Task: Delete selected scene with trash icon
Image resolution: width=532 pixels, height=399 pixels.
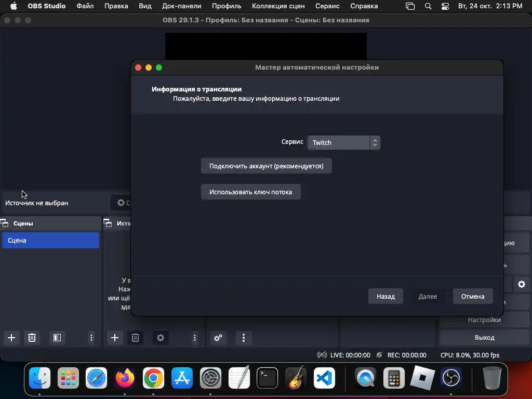Action: [x=32, y=338]
